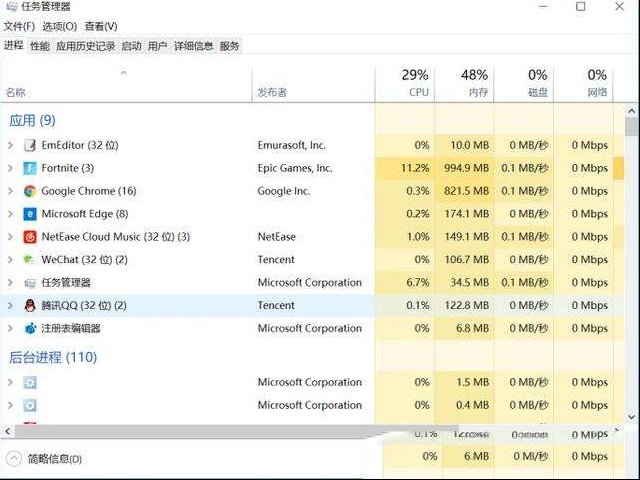Click the horizontal scrollbar thumb
The height and width of the screenshot is (480, 640).
pyautogui.click(x=237, y=431)
